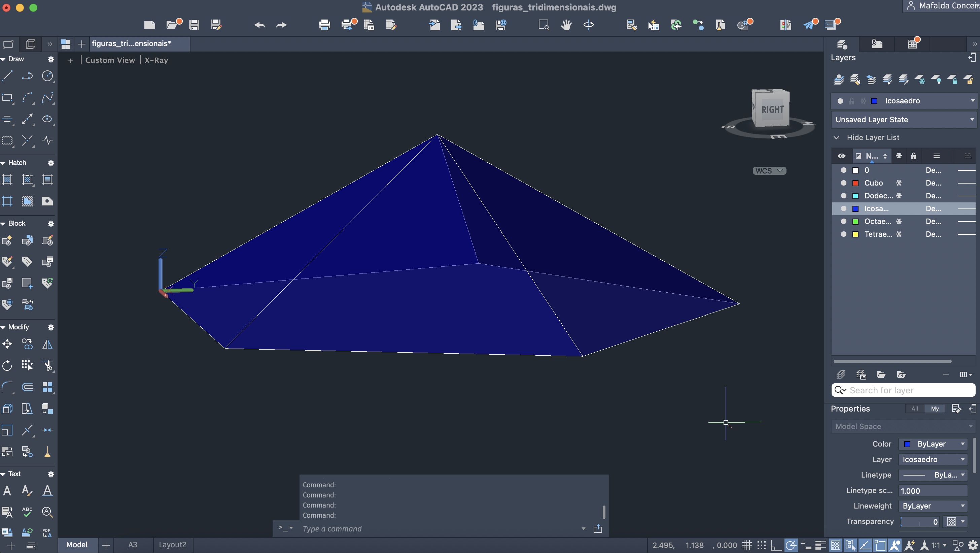980x553 pixels.
Task: Click the blue Icosaedro layer color swatch
Action: pyautogui.click(x=855, y=208)
